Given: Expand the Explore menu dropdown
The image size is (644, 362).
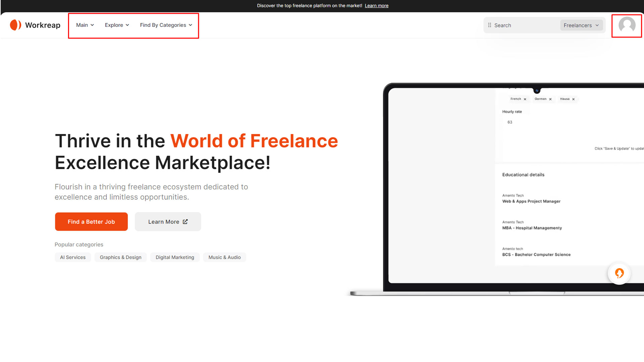Looking at the screenshot, I should (117, 25).
